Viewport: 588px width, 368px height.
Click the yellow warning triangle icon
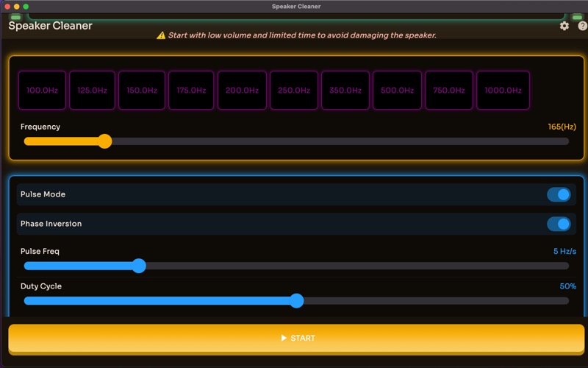click(161, 35)
